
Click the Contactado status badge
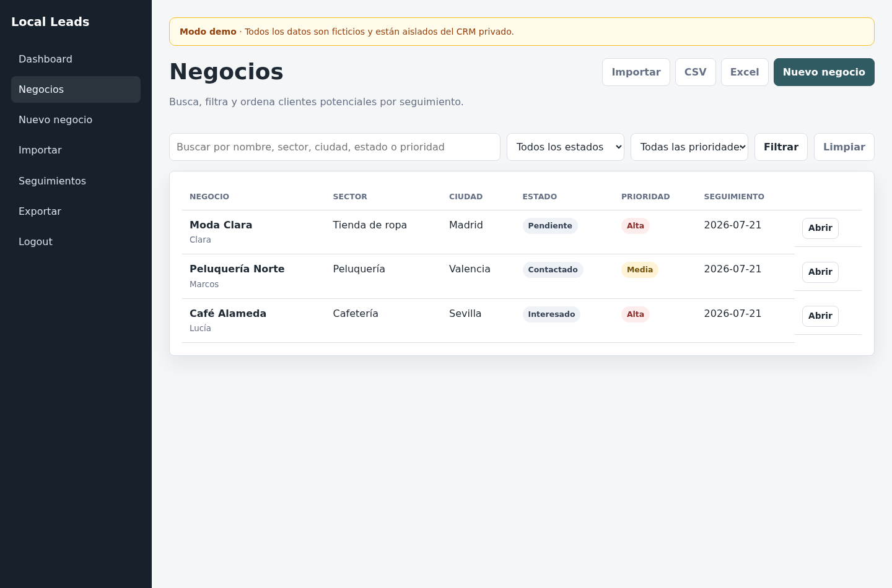click(553, 270)
